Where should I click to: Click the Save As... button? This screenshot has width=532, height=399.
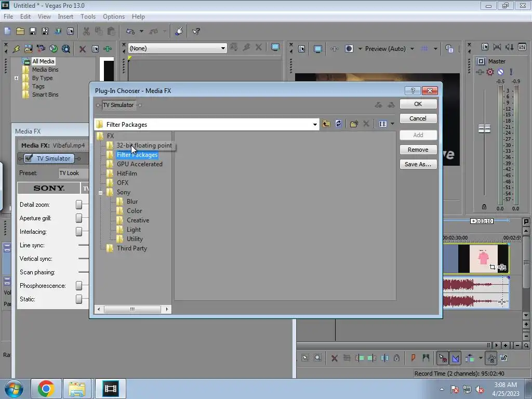418,164
